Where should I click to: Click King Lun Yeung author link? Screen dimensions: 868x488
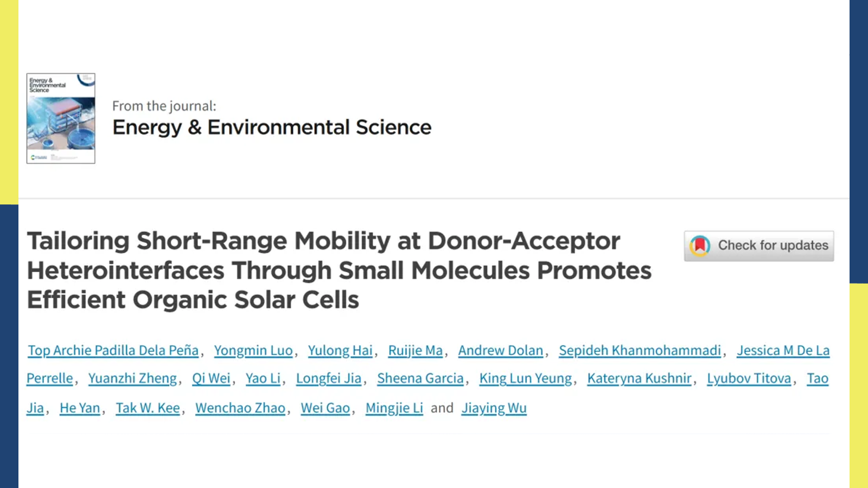pyautogui.click(x=525, y=378)
